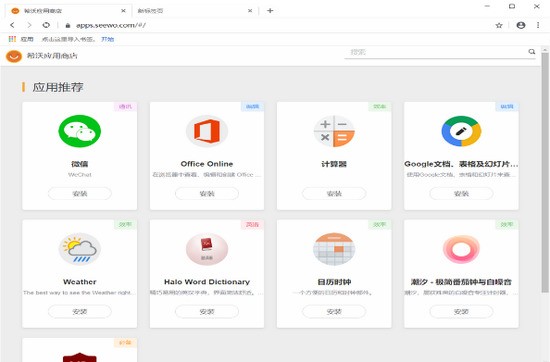Install the tide pomodoro timer app
This screenshot has height=362, width=550.
461,311
